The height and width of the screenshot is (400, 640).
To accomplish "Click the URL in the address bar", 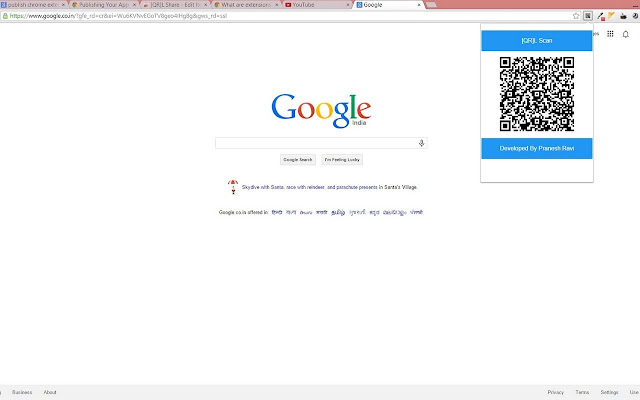I will [x=118, y=16].
